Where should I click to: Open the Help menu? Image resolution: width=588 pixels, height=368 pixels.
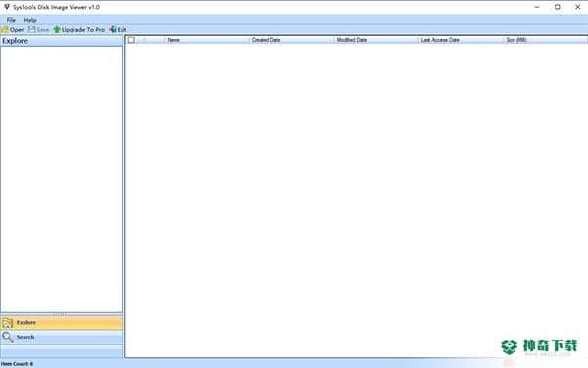[x=30, y=20]
